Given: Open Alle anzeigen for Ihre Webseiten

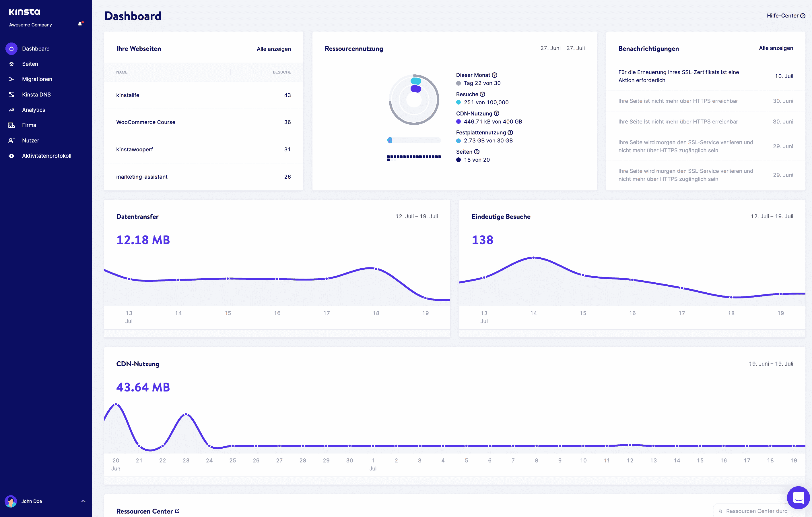Looking at the screenshot, I should click(273, 49).
